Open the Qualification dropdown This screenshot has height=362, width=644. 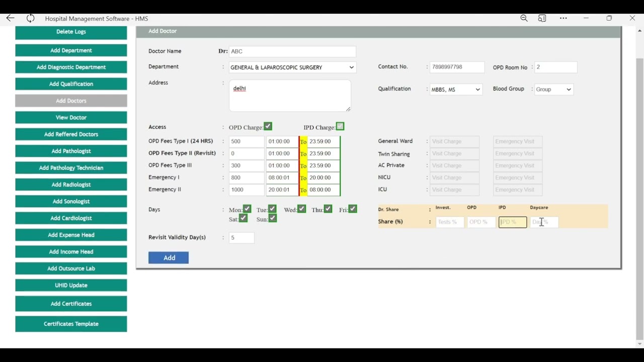pyautogui.click(x=456, y=89)
